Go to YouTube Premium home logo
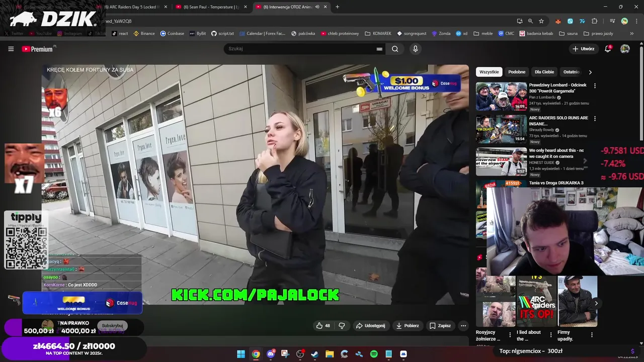 pyautogui.click(x=38, y=49)
